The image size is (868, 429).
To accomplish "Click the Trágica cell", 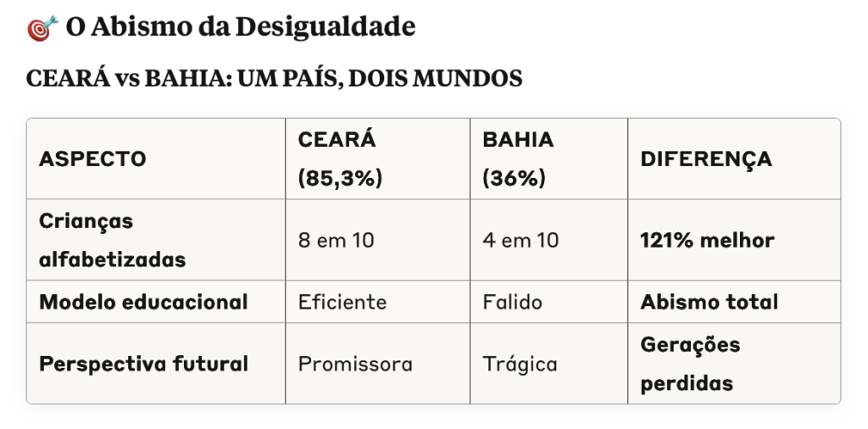I will (520, 365).
